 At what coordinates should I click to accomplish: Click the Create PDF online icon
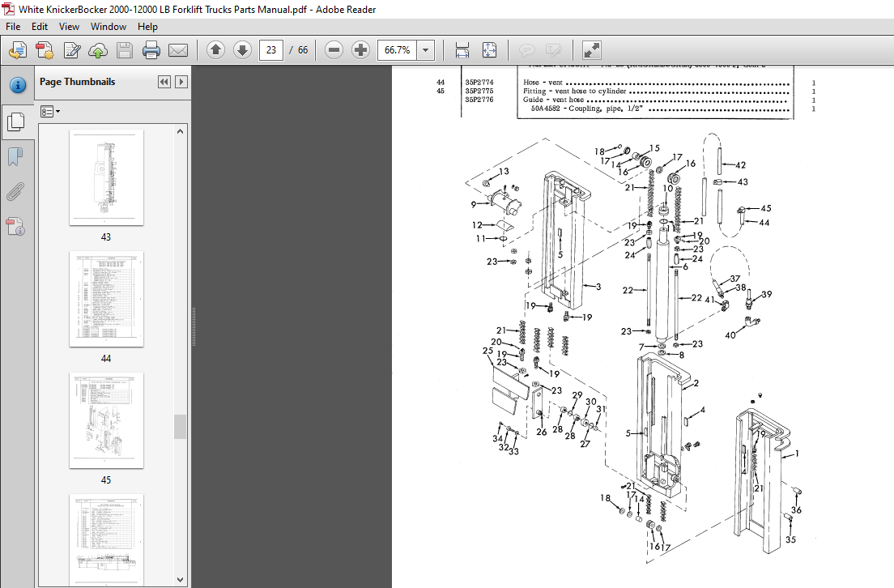(19, 50)
